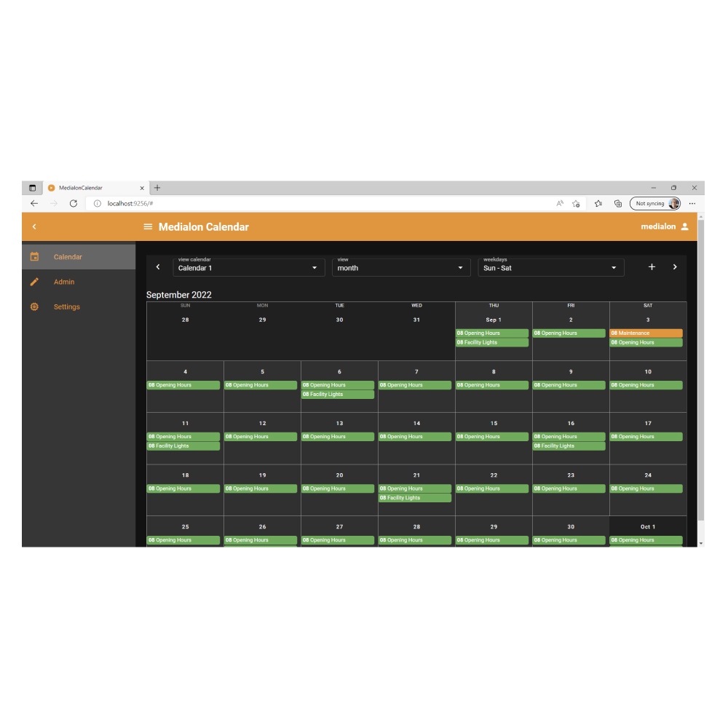The width and height of the screenshot is (728, 728).
Task: Reload the page with refresh icon
Action: [x=74, y=203]
